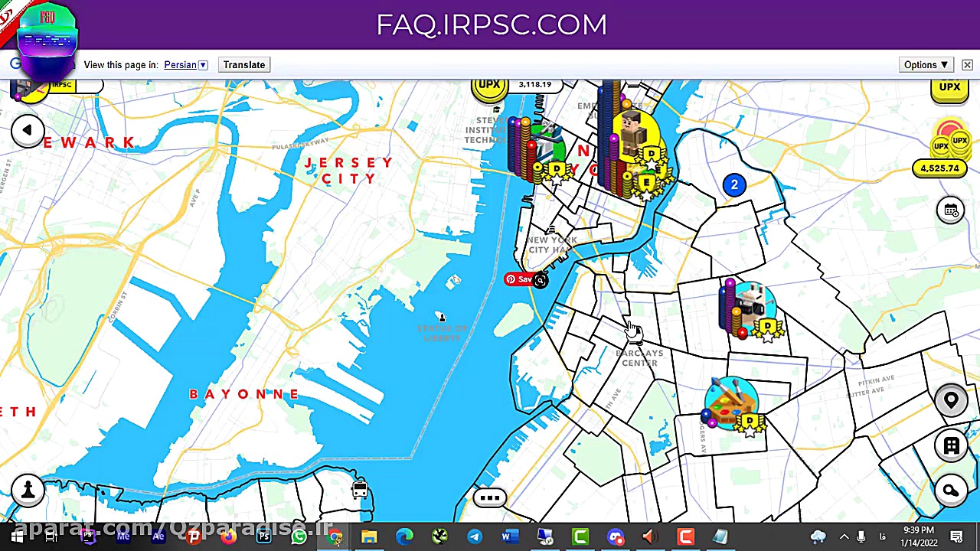Viewport: 980px width, 551px height.
Task: Select the paint palette collection marker
Action: click(730, 404)
